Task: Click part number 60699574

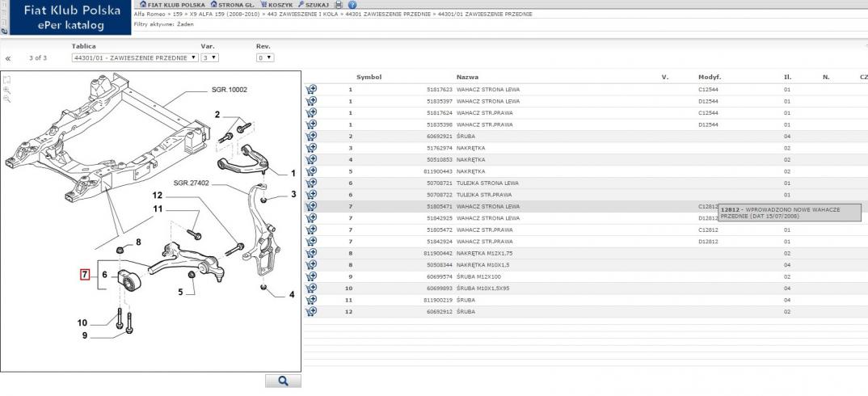Action: pyautogui.click(x=440, y=276)
